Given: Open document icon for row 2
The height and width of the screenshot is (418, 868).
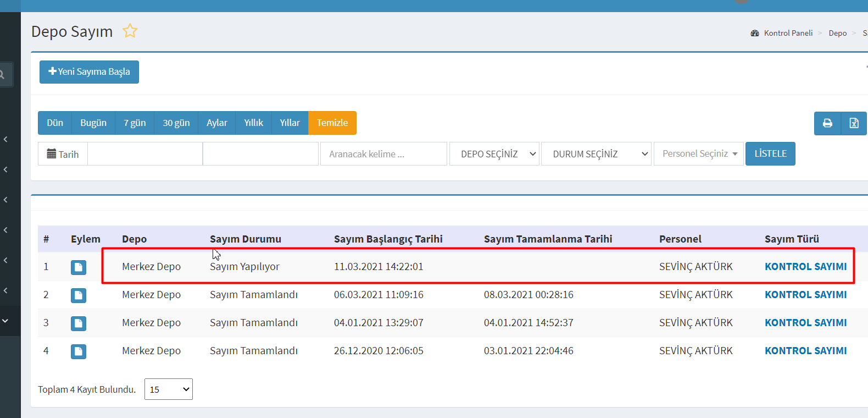Looking at the screenshot, I should click(x=79, y=295).
